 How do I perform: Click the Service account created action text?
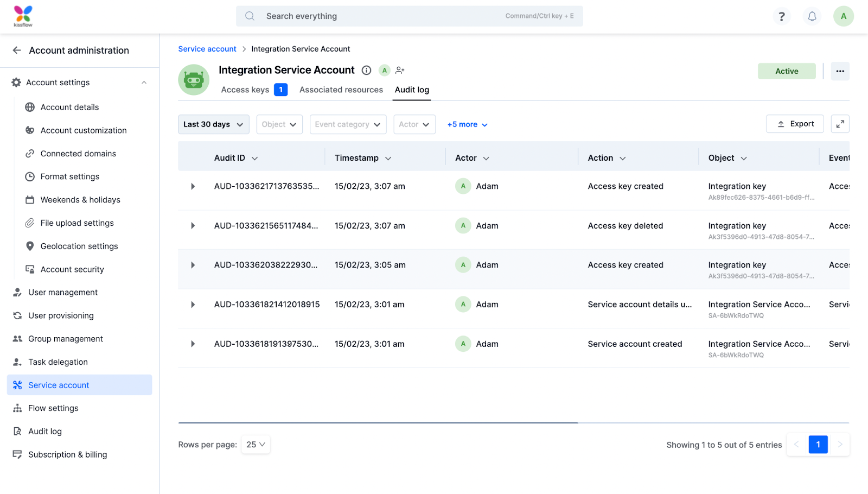(x=635, y=344)
